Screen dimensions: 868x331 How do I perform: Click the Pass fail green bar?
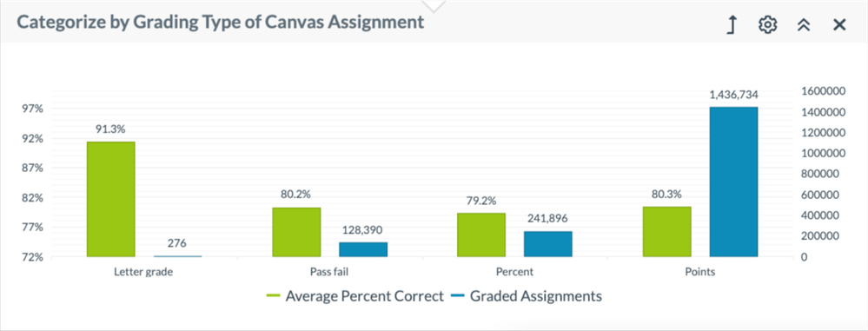[x=296, y=232]
